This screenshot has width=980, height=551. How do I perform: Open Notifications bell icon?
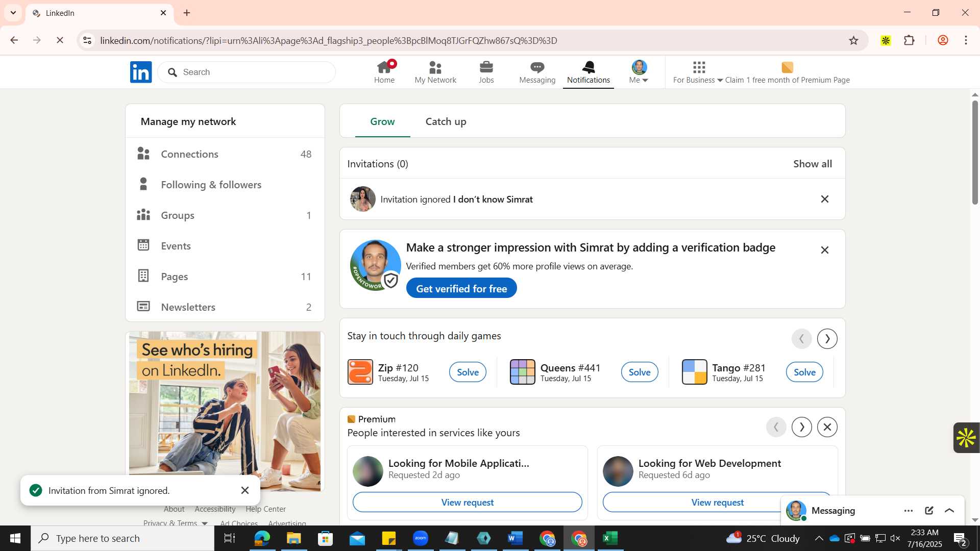[589, 67]
